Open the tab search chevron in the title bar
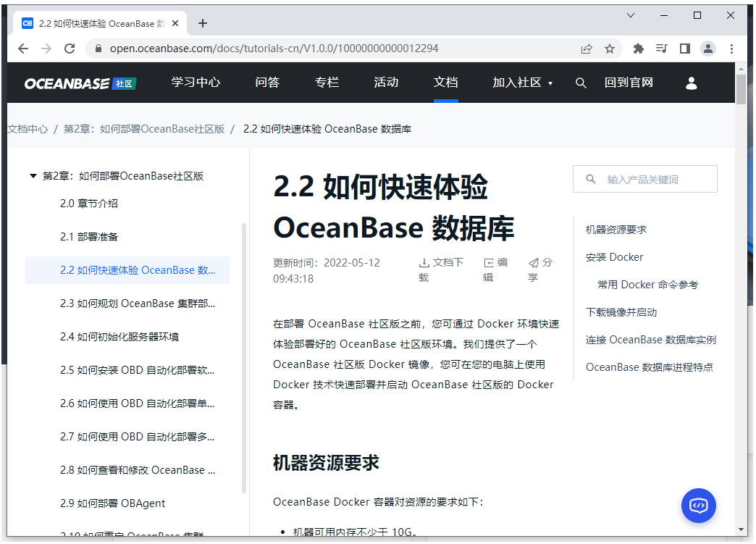The height and width of the screenshot is (544, 756). click(630, 15)
